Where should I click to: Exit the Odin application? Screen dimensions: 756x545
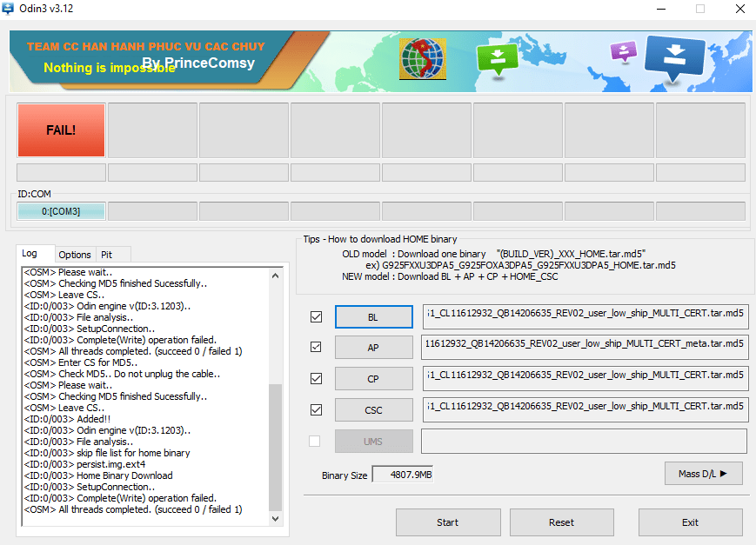pos(691,522)
